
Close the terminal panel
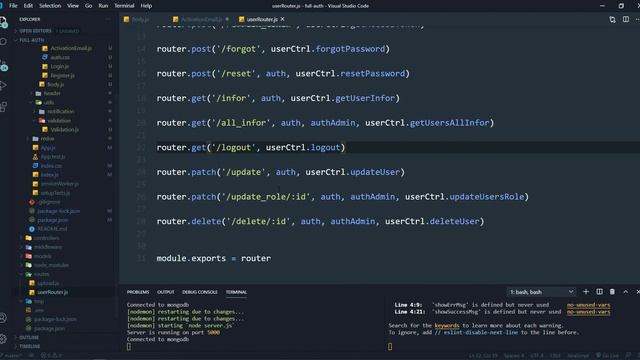pyautogui.click(x=638, y=291)
